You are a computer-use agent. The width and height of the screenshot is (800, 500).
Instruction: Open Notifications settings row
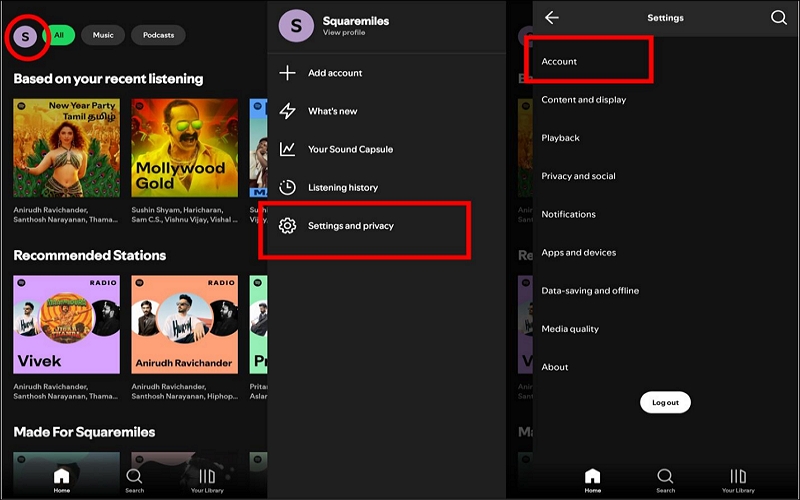pos(665,214)
